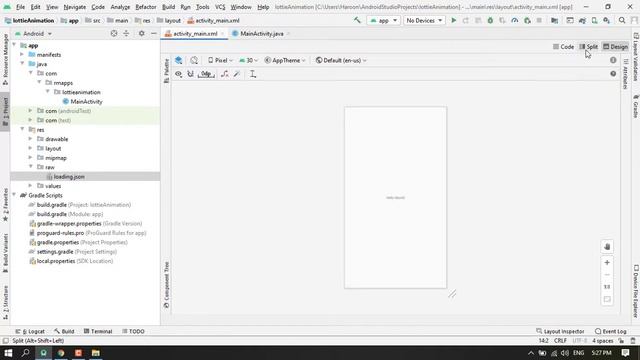Toggle the Component Tree panel
The width and height of the screenshot is (640, 360).
pyautogui.click(x=167, y=285)
